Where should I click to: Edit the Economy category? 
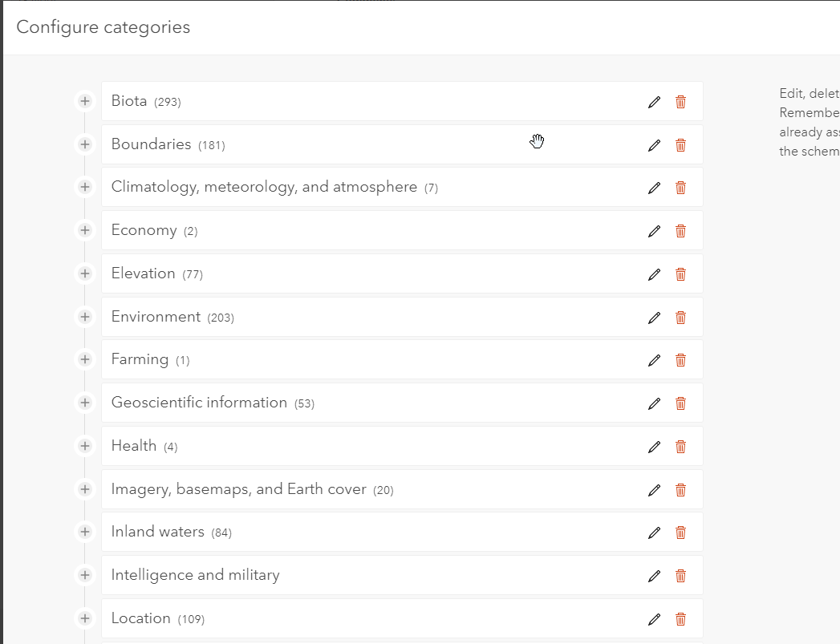654,231
